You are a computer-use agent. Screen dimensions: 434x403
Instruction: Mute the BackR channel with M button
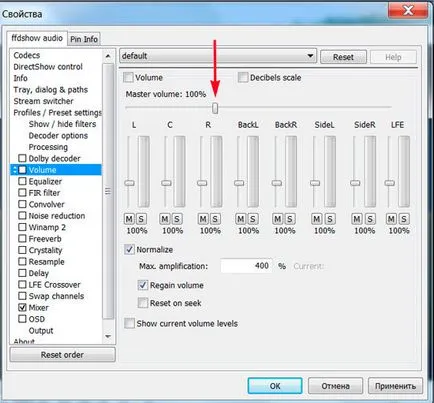[x=278, y=219]
